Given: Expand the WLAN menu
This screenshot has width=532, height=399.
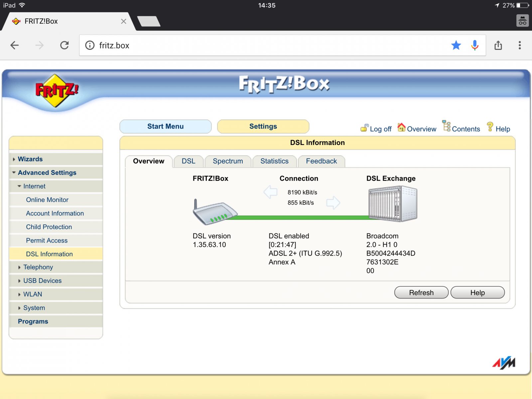Looking at the screenshot, I should (x=33, y=294).
